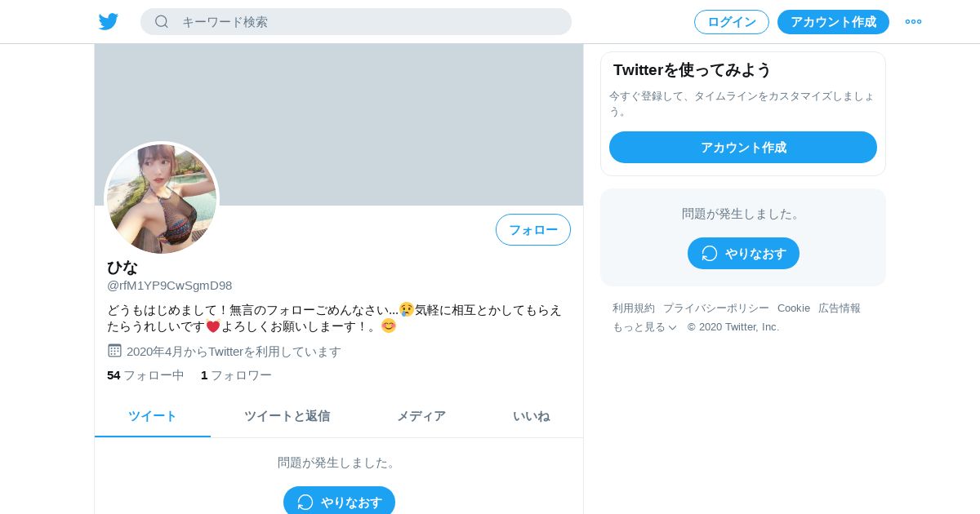Click the calendar joined-date icon
This screenshot has height=514, width=980.
pos(114,351)
